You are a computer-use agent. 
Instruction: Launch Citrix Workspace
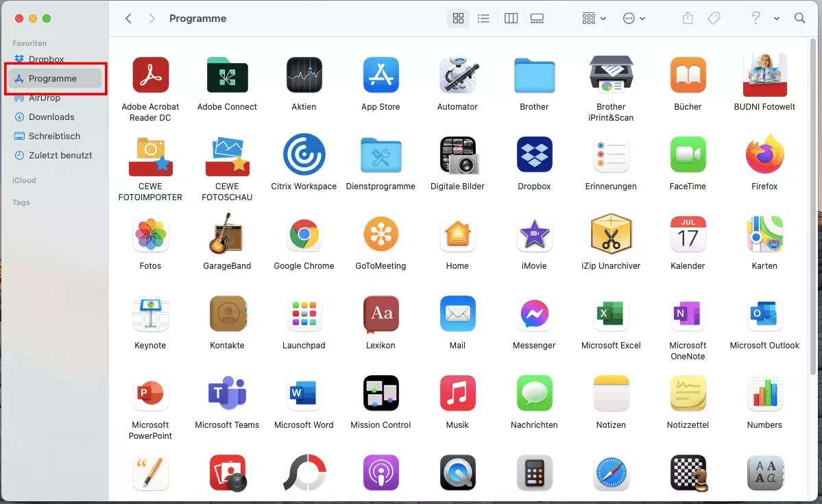[x=304, y=154]
